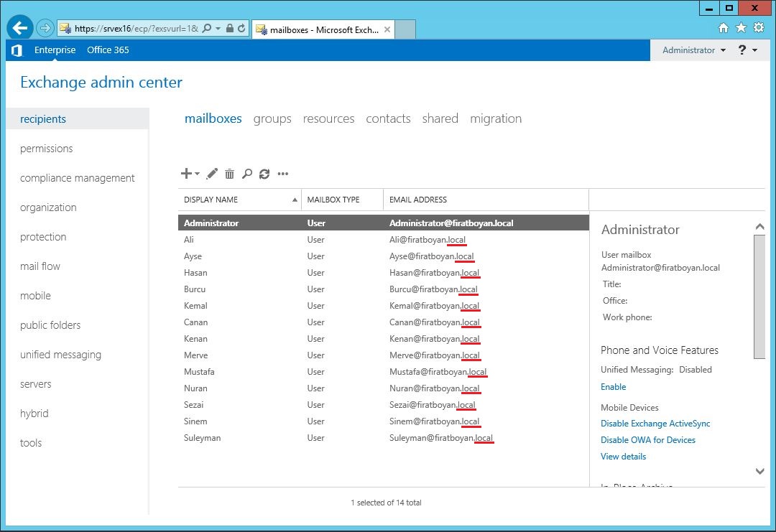Open the resources tab
Image resolution: width=776 pixels, height=532 pixels.
[328, 118]
